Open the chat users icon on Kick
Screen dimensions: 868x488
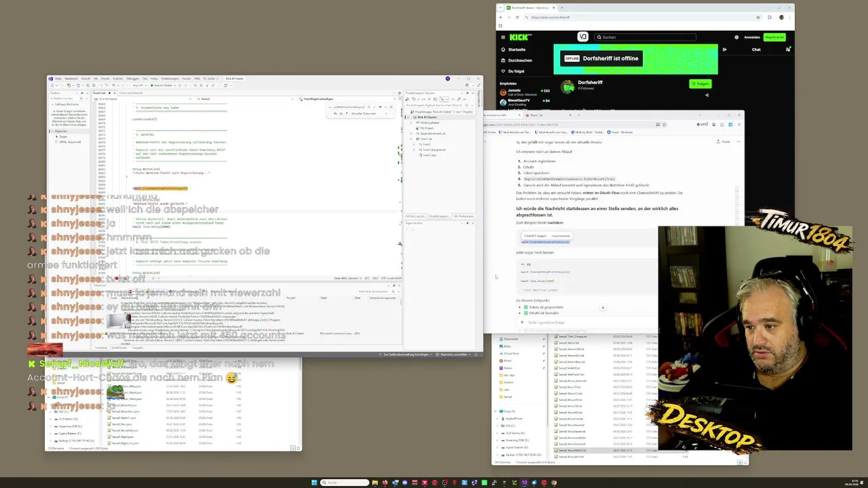click(x=788, y=49)
